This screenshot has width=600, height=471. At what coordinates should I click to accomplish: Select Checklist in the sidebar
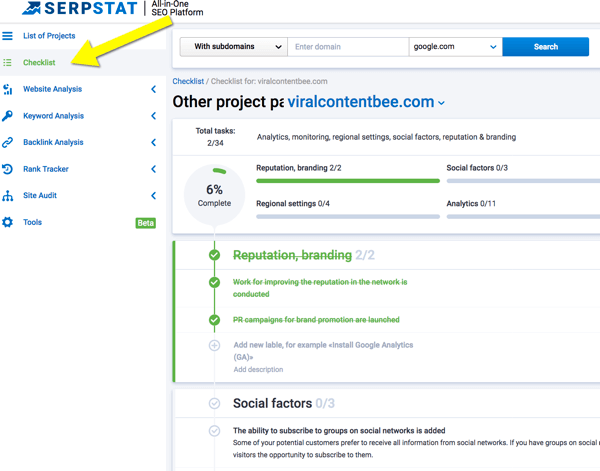tap(39, 62)
